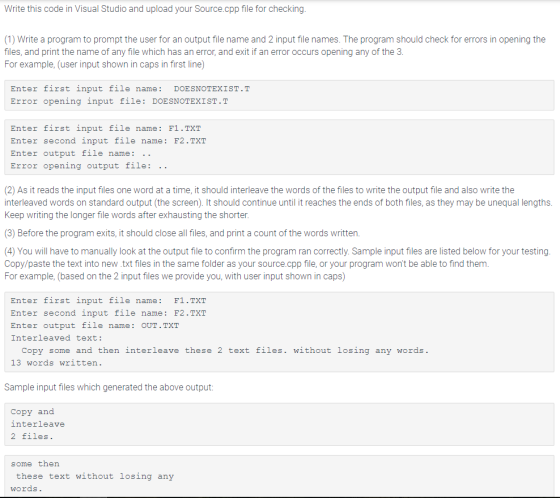Click the paragraph '(3) Before the program exits'
This screenshot has height=498, width=560.
[182, 233]
